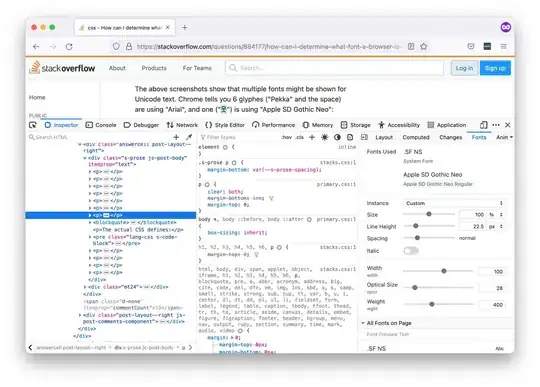
Task: Show more sidebar tabs after Anim
Action: click(x=511, y=137)
